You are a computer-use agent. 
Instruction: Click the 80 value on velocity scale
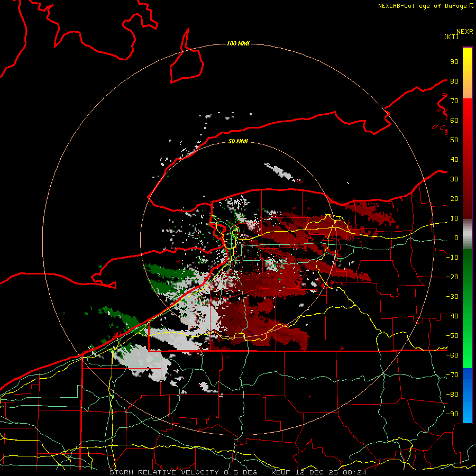pyautogui.click(x=454, y=81)
